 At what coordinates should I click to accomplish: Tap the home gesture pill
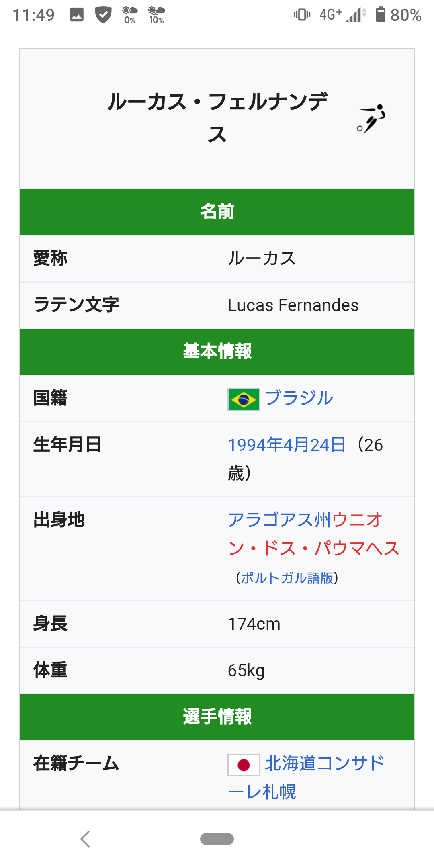pyautogui.click(x=217, y=839)
